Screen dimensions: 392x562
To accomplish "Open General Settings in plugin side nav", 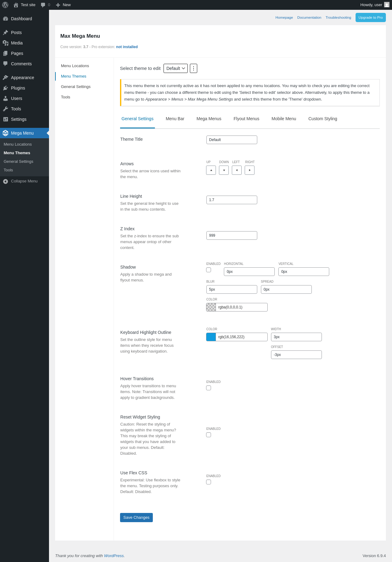I will pos(76,87).
